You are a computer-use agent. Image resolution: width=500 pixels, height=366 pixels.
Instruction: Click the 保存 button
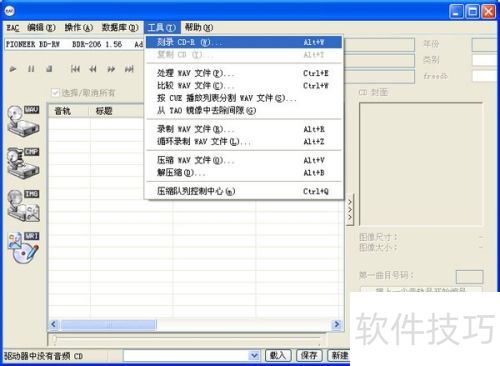pyautogui.click(x=309, y=356)
